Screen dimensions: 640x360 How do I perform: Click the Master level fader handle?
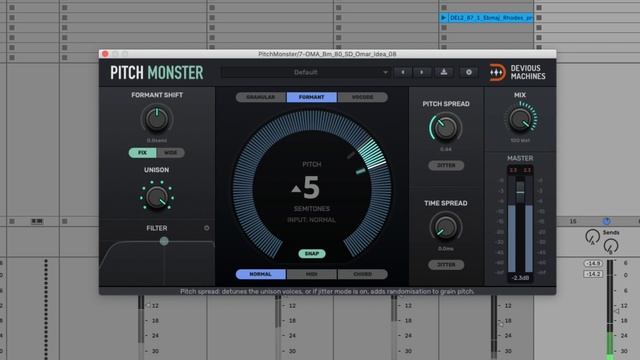tap(520, 192)
